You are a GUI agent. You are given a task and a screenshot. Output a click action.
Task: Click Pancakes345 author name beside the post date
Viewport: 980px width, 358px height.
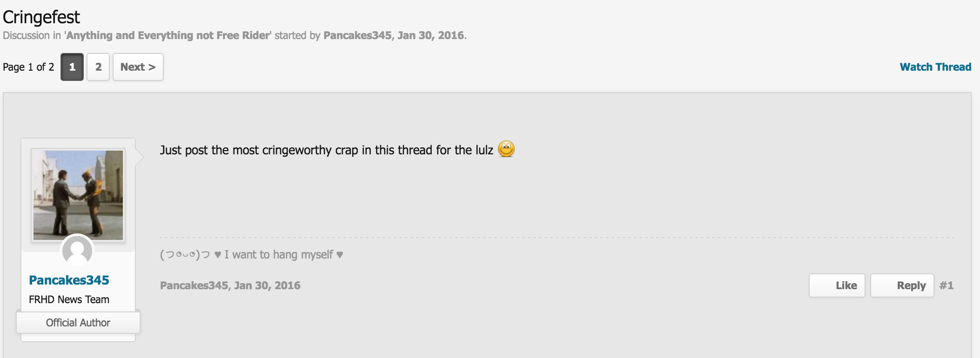pos(194,285)
